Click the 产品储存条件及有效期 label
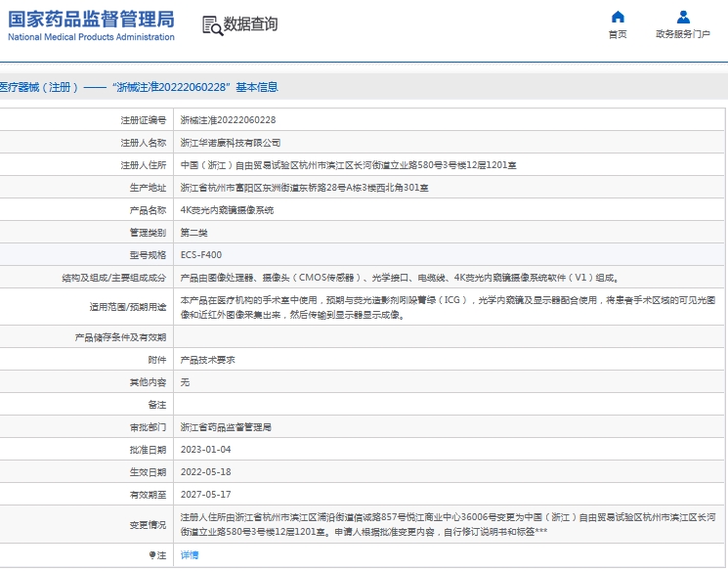728x571 pixels. click(120, 337)
